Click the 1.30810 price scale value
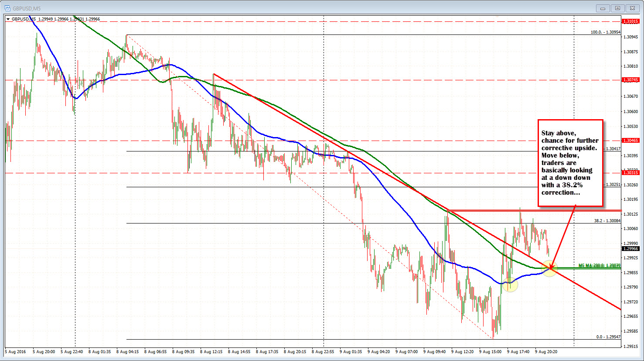The image size is (644, 361). tap(631, 66)
